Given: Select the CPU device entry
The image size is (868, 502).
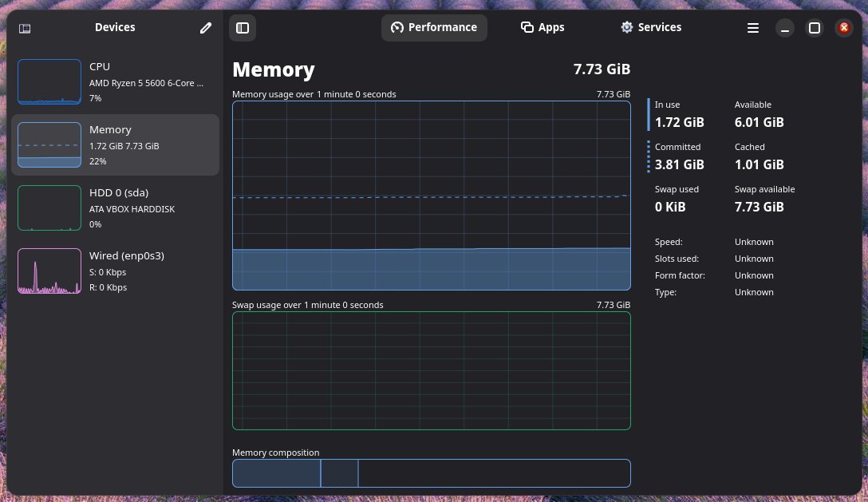Looking at the screenshot, I should 115,82.
